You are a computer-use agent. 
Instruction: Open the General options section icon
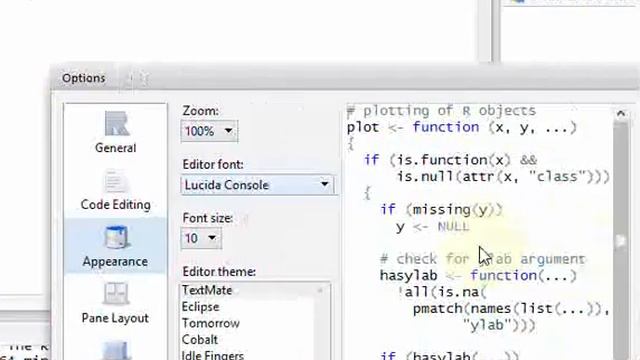[x=117, y=123]
